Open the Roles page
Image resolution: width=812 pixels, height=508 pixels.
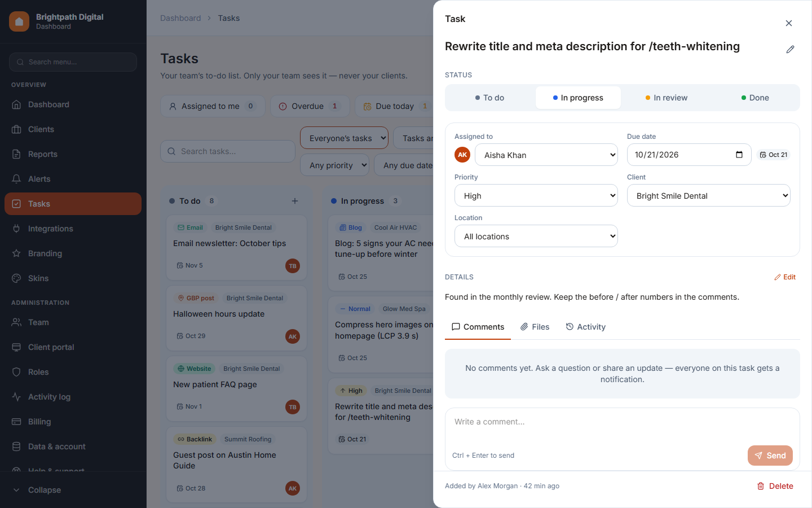[73, 372]
